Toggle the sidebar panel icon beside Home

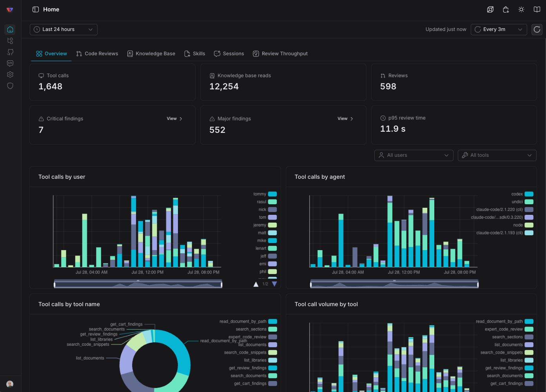[36, 9]
